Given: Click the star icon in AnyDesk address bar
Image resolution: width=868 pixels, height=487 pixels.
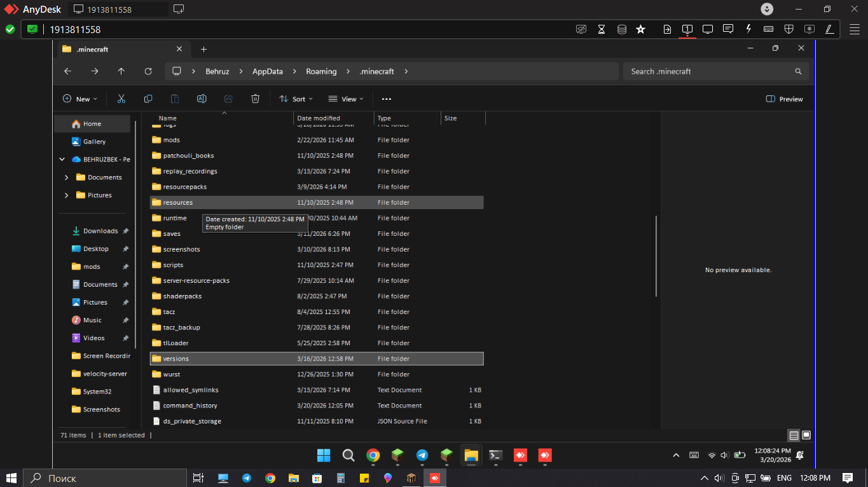Looking at the screenshot, I should coord(640,29).
